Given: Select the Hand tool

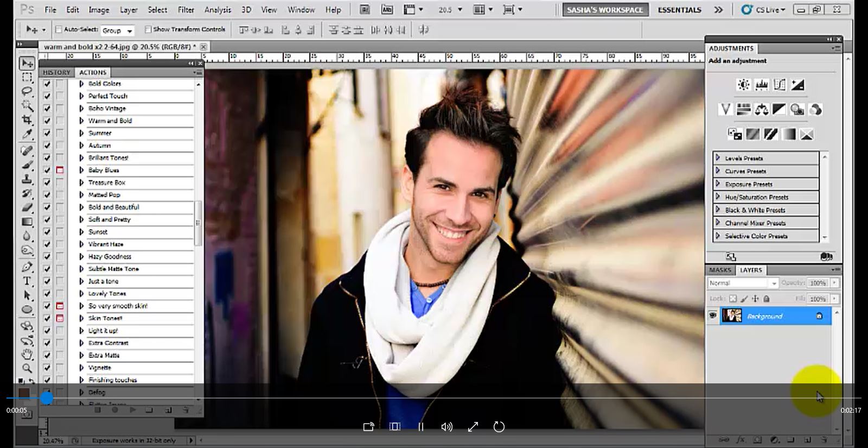Looking at the screenshot, I should [27, 355].
